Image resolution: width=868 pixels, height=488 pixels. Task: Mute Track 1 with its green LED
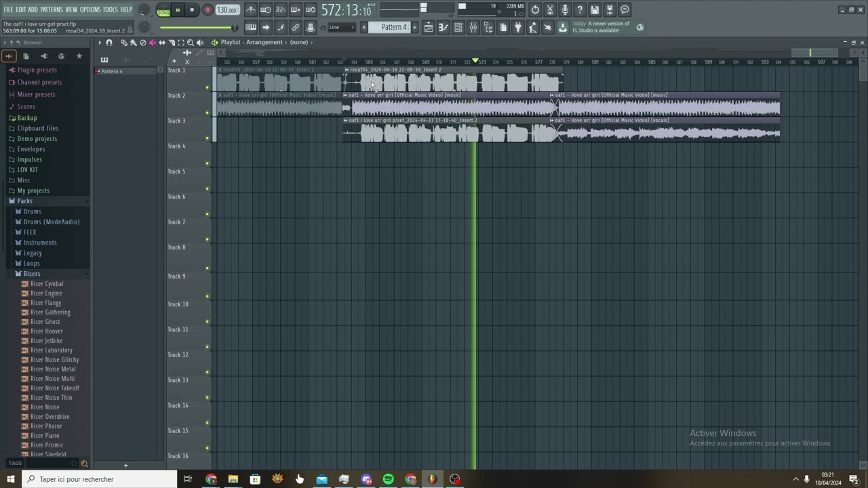(x=208, y=87)
